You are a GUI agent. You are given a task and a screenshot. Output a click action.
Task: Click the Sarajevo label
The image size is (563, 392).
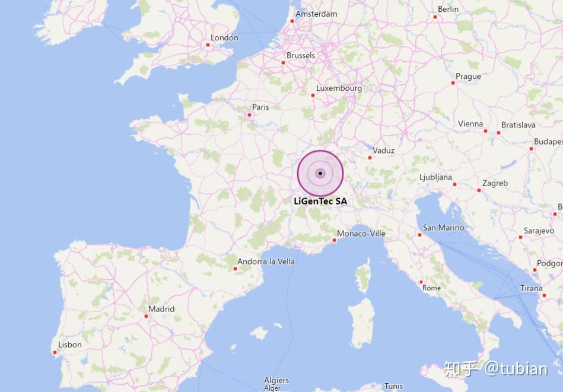click(x=539, y=231)
